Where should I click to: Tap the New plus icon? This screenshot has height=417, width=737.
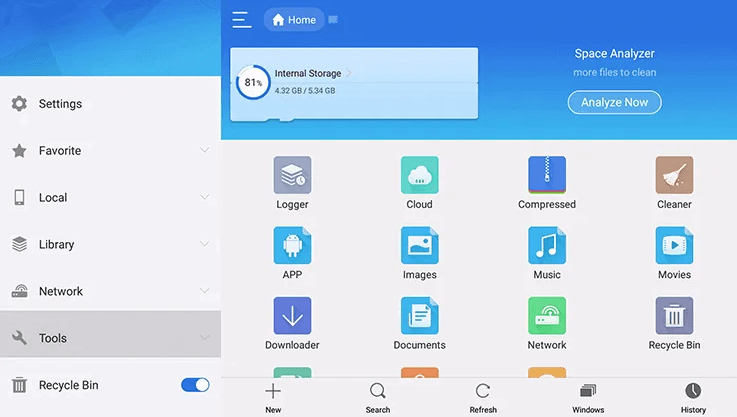pyautogui.click(x=273, y=391)
